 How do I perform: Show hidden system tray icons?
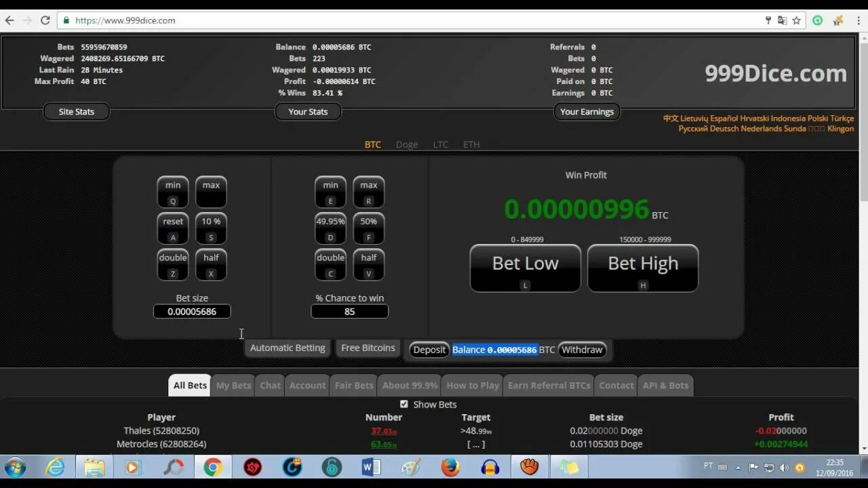(738, 468)
